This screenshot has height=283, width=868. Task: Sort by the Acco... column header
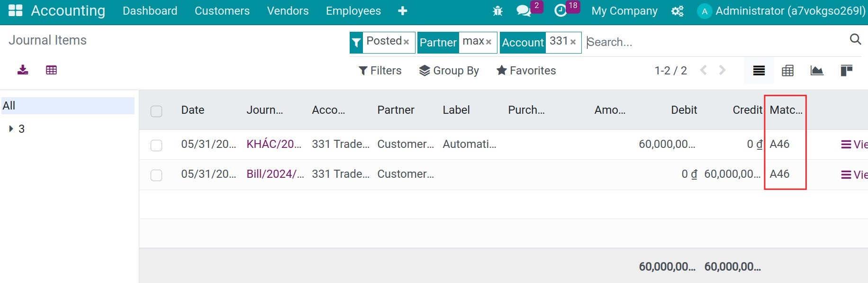[x=328, y=110]
